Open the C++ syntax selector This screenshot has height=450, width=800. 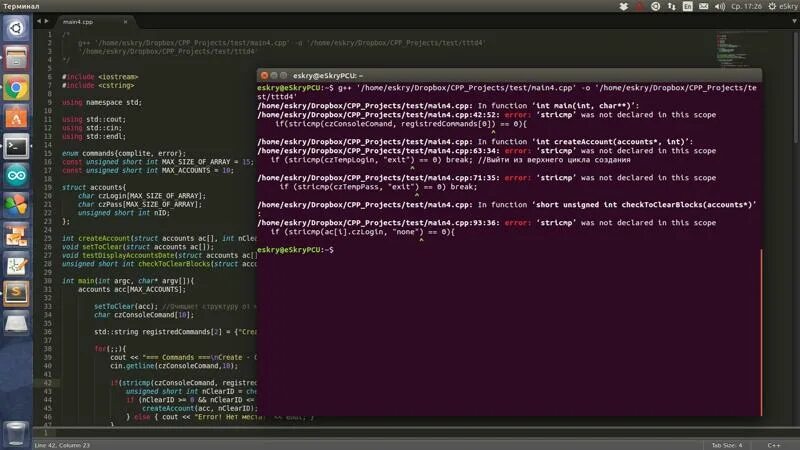(x=773, y=445)
